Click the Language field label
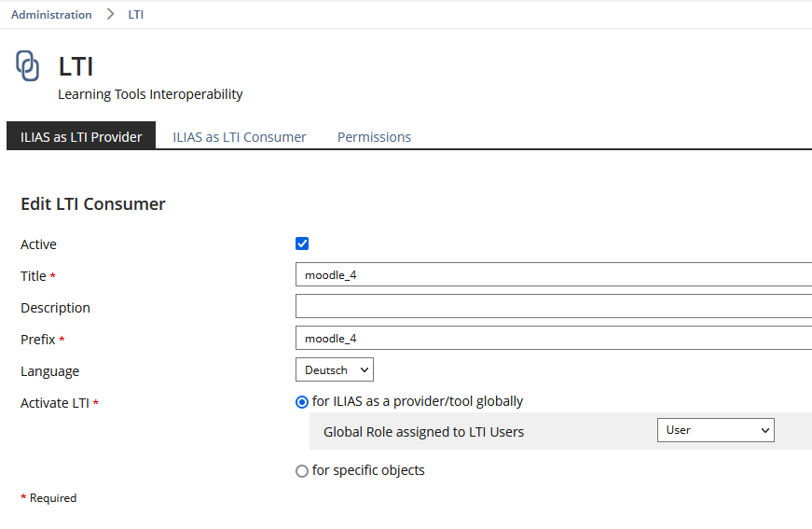This screenshot has width=812, height=529. [x=50, y=371]
